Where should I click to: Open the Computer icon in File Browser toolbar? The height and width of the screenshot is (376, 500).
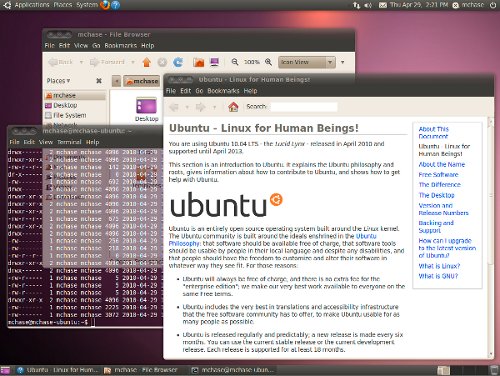point(214,62)
